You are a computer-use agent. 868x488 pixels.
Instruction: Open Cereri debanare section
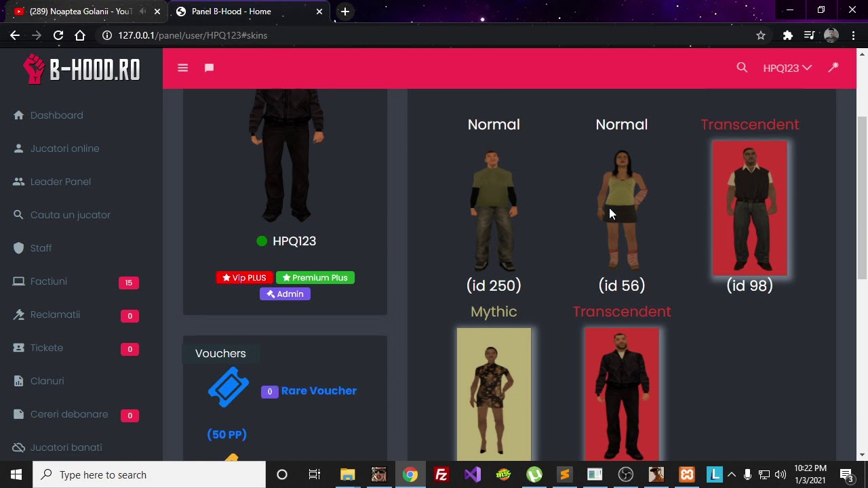point(69,414)
